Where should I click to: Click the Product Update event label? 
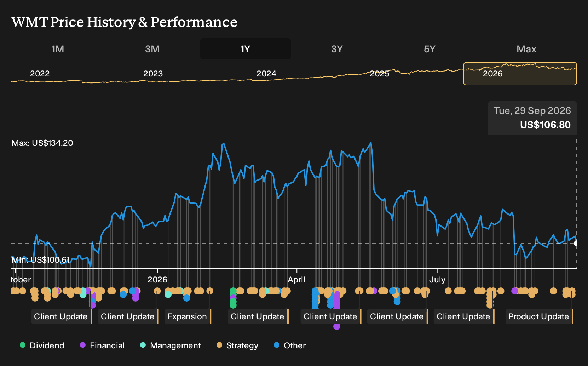539,316
